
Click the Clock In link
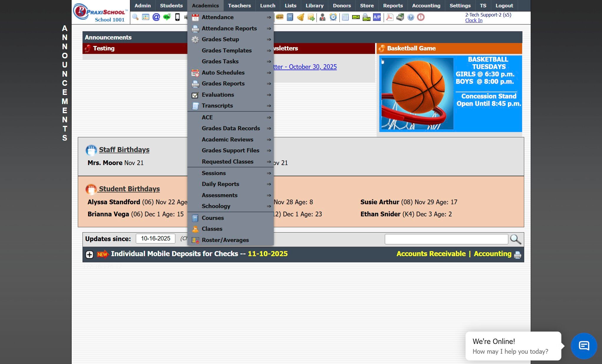click(x=474, y=20)
